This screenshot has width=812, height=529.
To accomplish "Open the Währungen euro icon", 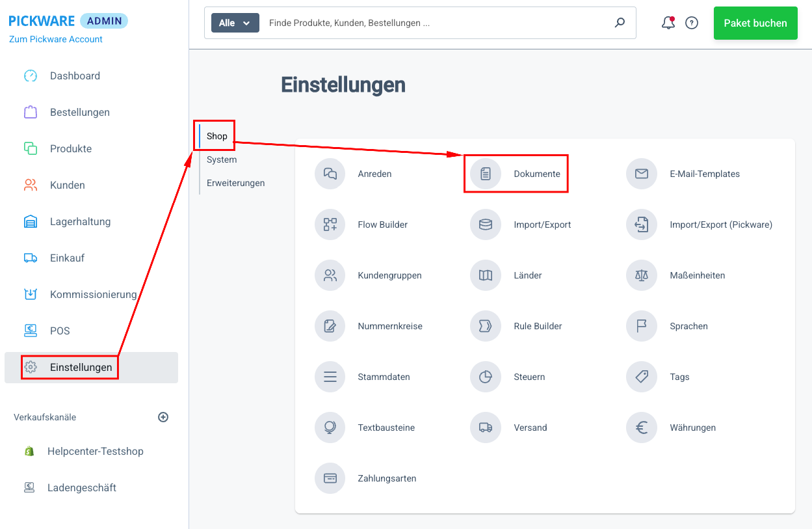I will [x=642, y=427].
